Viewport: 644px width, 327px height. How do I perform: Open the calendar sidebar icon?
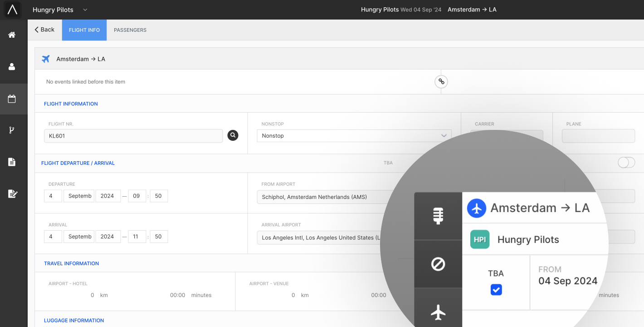(x=12, y=99)
